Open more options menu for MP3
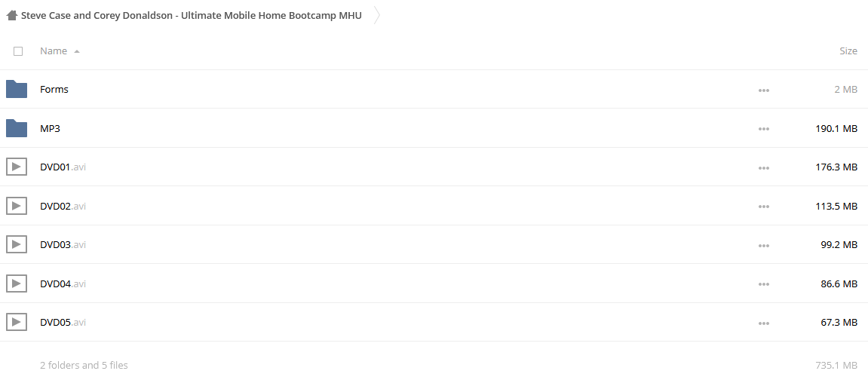The image size is (868, 380). pos(764,129)
